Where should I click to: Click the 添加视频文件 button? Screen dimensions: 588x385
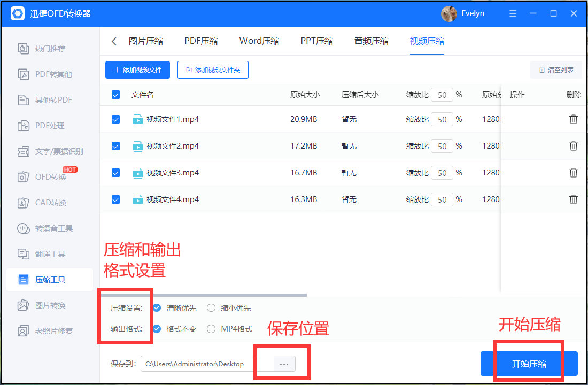[x=137, y=70]
